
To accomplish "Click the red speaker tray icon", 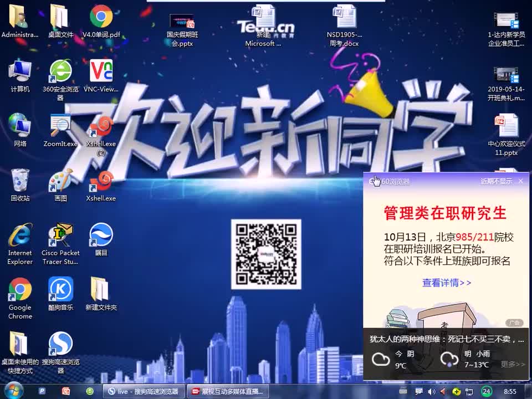I will (x=443, y=392).
